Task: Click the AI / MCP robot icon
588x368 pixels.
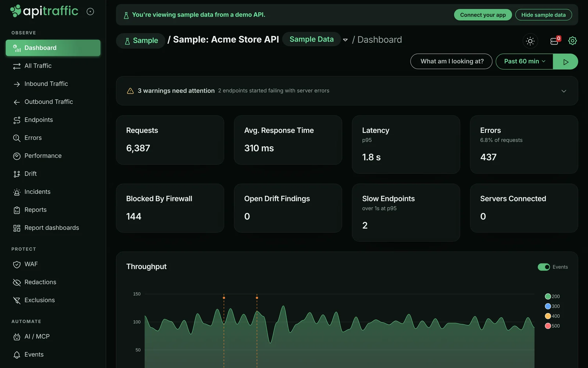Action: 17,337
